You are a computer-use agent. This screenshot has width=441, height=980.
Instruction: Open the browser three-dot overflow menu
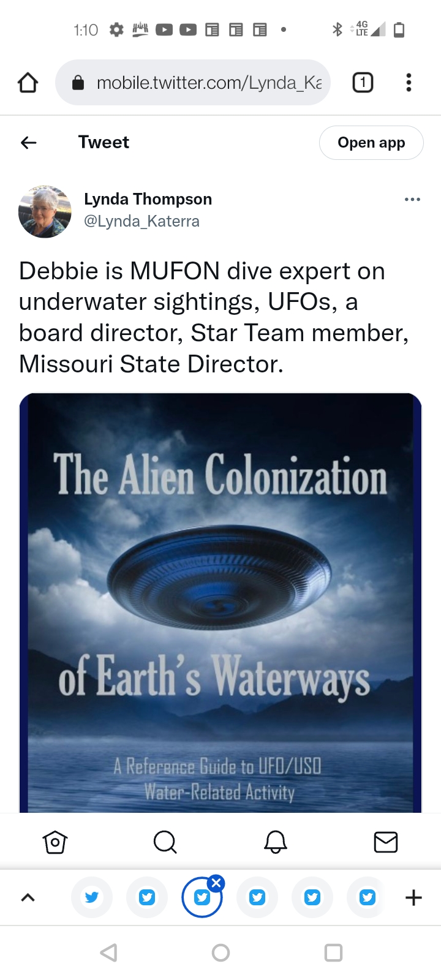409,83
